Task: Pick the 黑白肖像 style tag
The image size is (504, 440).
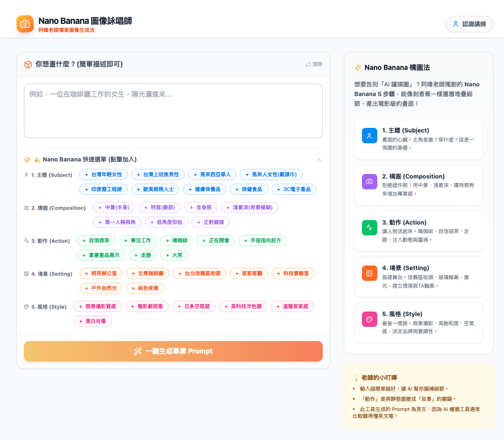Action: click(x=93, y=321)
